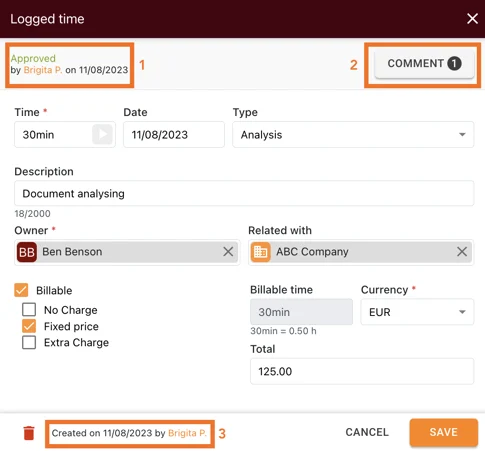
Task: Cancel editing the logged time
Action: (x=367, y=432)
